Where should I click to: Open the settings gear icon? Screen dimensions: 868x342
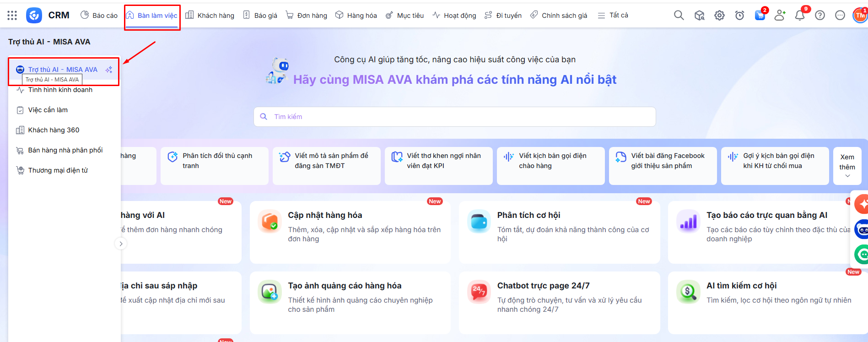pyautogui.click(x=719, y=16)
